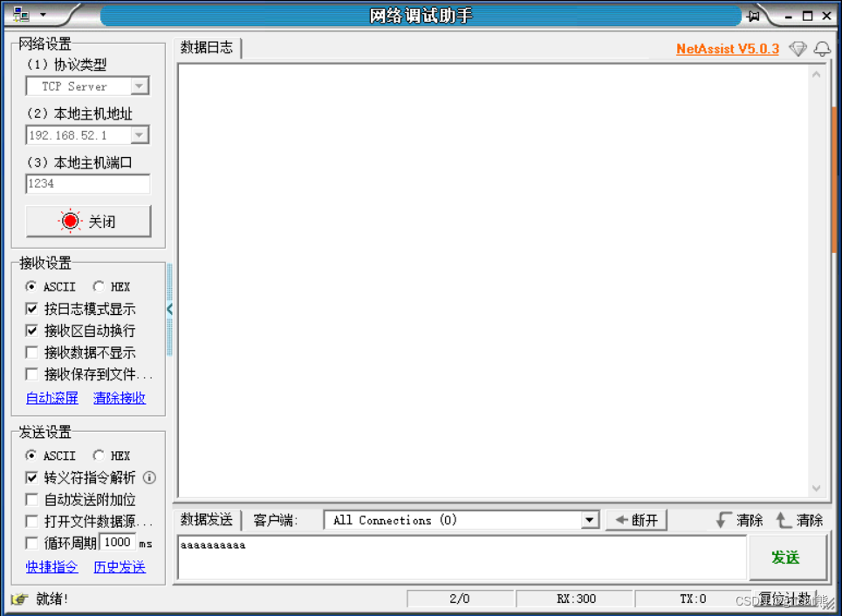
Task: Click the diamond icon beside NetAssist version
Action: (x=798, y=49)
